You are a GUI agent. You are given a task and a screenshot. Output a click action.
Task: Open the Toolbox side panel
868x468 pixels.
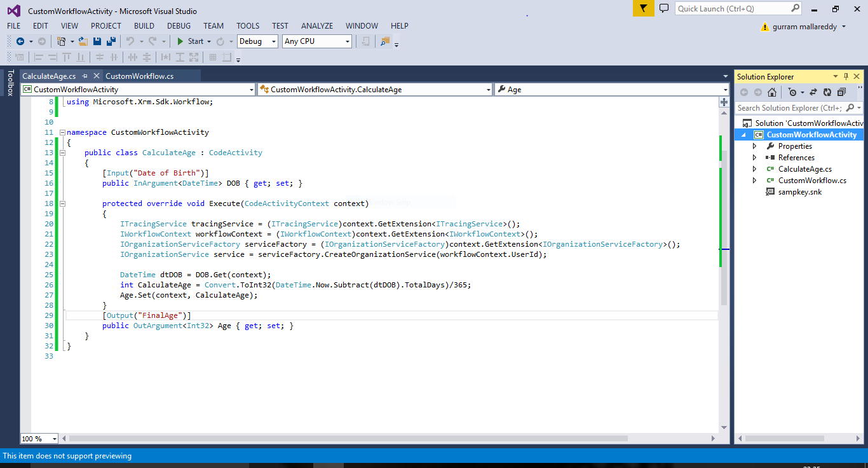(x=10, y=83)
